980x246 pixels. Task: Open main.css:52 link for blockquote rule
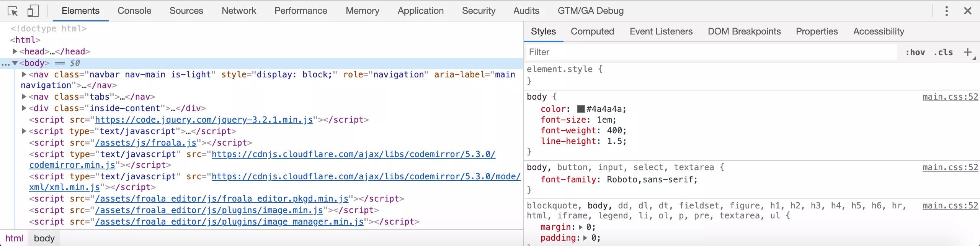coord(950,205)
